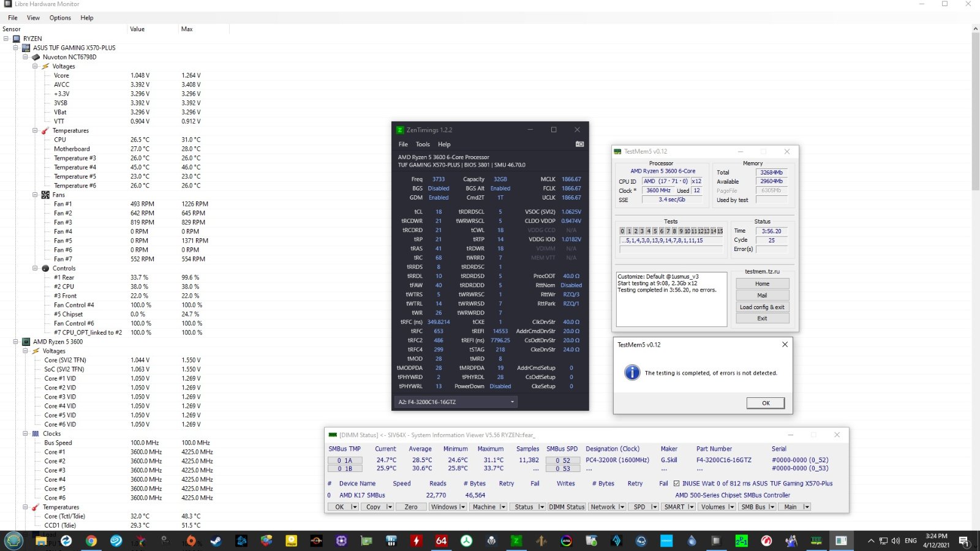Collapse the Clocks group expander

(x=26, y=433)
